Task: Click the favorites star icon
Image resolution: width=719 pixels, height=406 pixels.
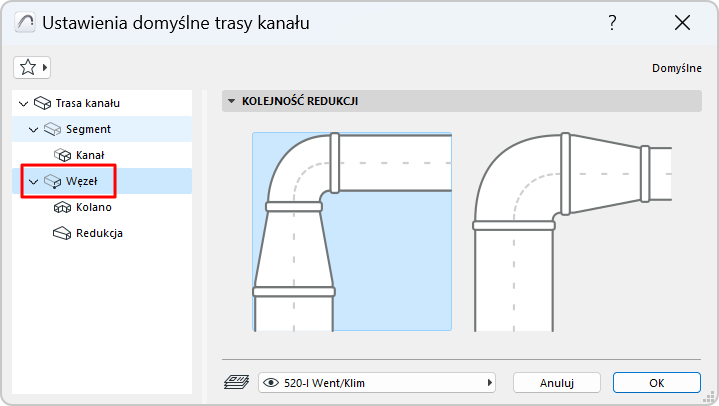Action: point(27,67)
